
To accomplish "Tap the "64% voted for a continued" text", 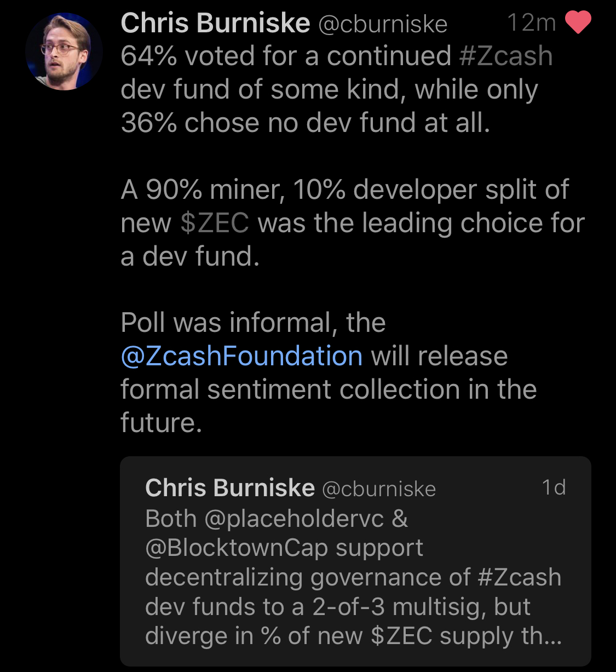I will click(x=285, y=56).
